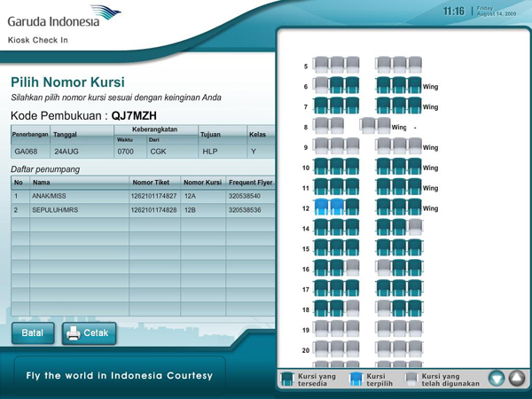
Task: Click the selected blue seat 12A
Action: point(321,208)
